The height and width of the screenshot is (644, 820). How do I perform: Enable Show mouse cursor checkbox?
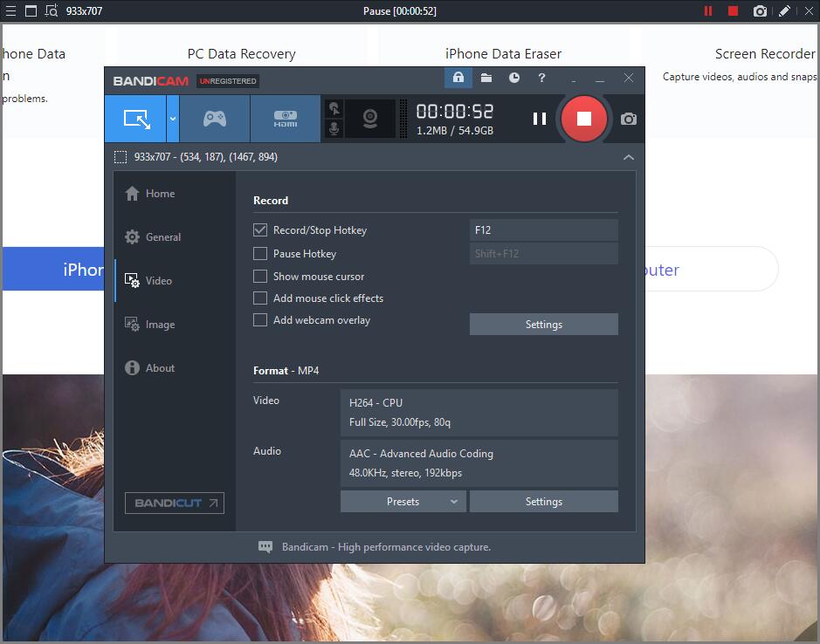(x=260, y=276)
